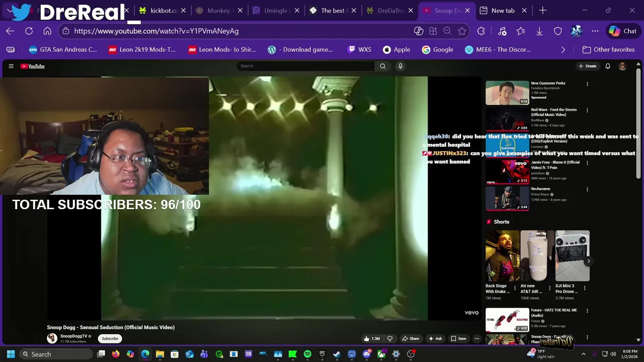Go back to previous page in browser
Image resolution: width=644 pixels, height=362 pixels.
tap(10, 31)
